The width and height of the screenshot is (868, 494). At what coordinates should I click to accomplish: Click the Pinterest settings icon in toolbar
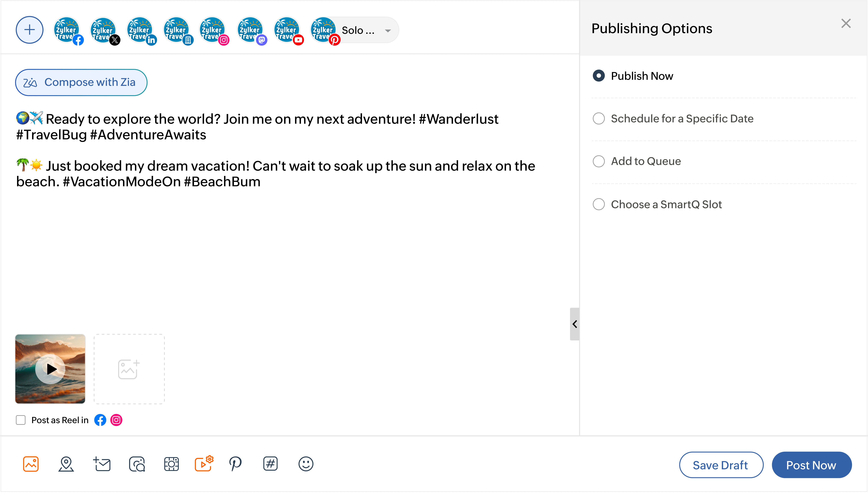(x=235, y=463)
